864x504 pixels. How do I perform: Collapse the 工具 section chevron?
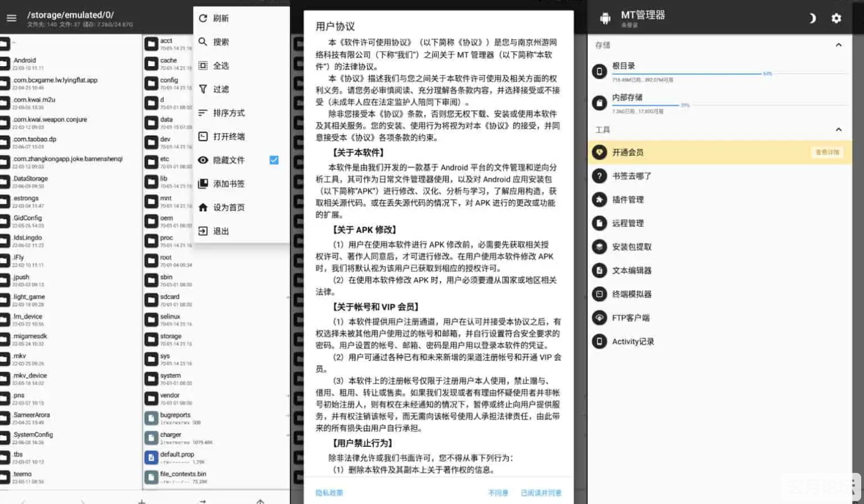point(839,130)
